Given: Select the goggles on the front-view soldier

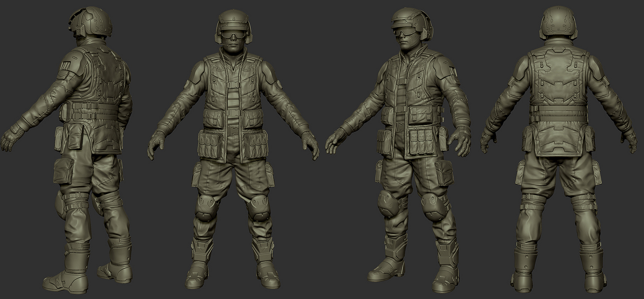Looking at the screenshot, I should point(233,36).
